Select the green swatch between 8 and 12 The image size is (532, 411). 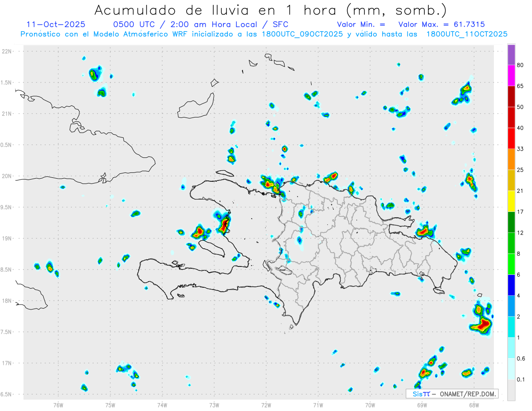(512, 243)
